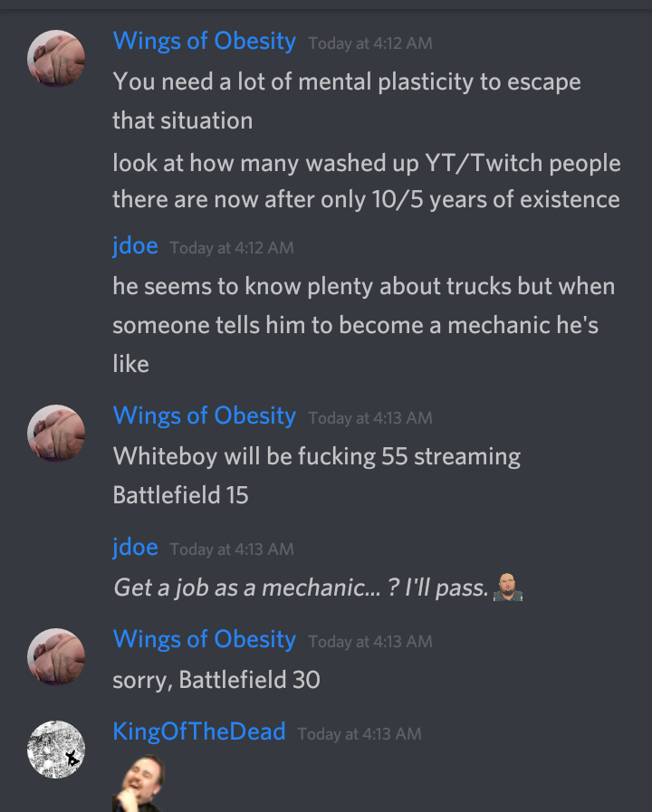
Task: Open KingOfTheDead's profile avatar
Action: 56,750
